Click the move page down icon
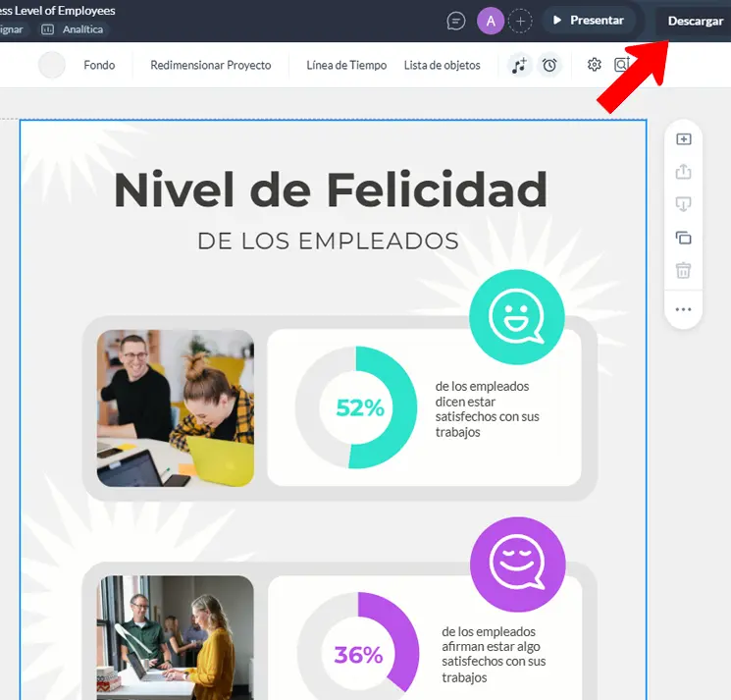This screenshot has height=700, width=731. pos(684,204)
